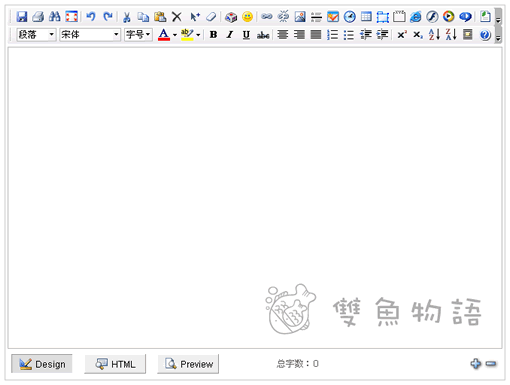The width and height of the screenshot is (510, 385).
Task: Insert hyperlink with chain icon
Action: (x=267, y=16)
